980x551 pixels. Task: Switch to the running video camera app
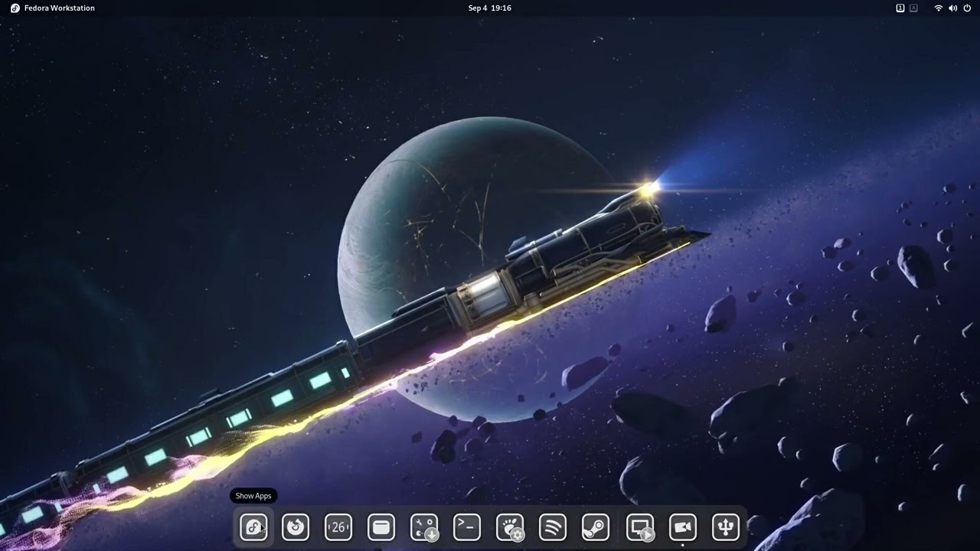tap(683, 527)
